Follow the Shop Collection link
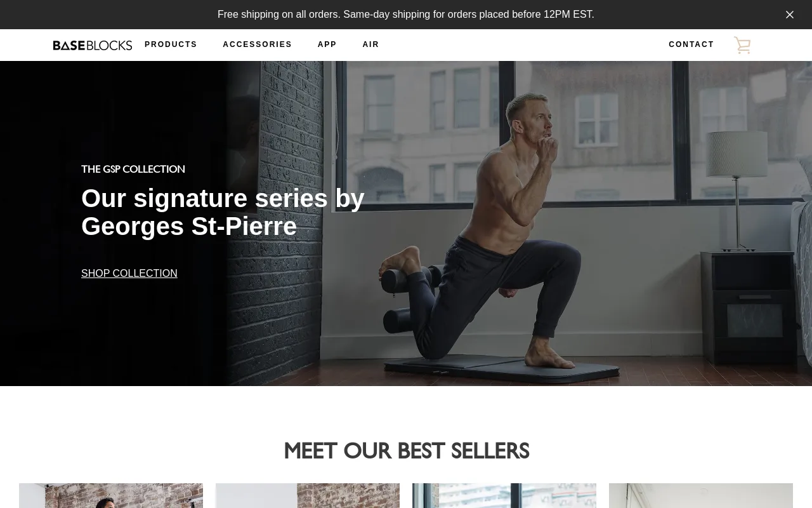Image resolution: width=812 pixels, height=508 pixels. [129, 273]
